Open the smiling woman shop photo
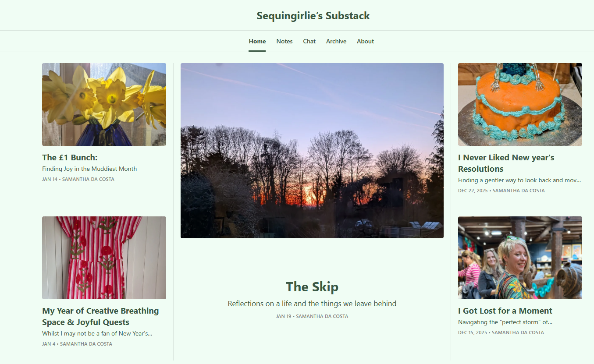The height and width of the screenshot is (364, 594). click(520, 258)
